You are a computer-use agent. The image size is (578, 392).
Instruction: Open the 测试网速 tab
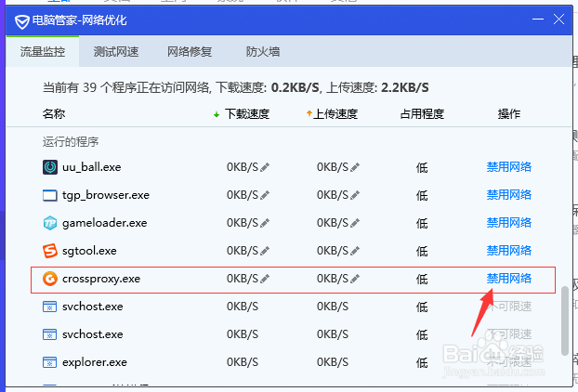pos(116,52)
